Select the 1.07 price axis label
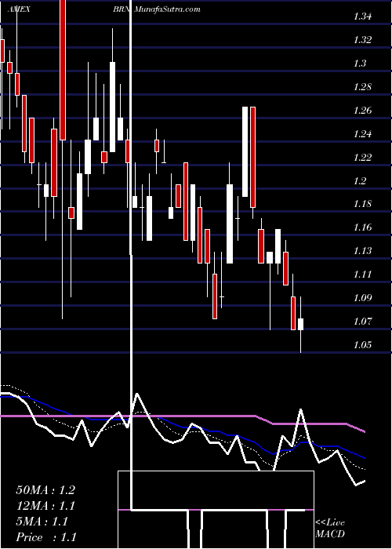This screenshot has width=392, height=549. (x=362, y=321)
